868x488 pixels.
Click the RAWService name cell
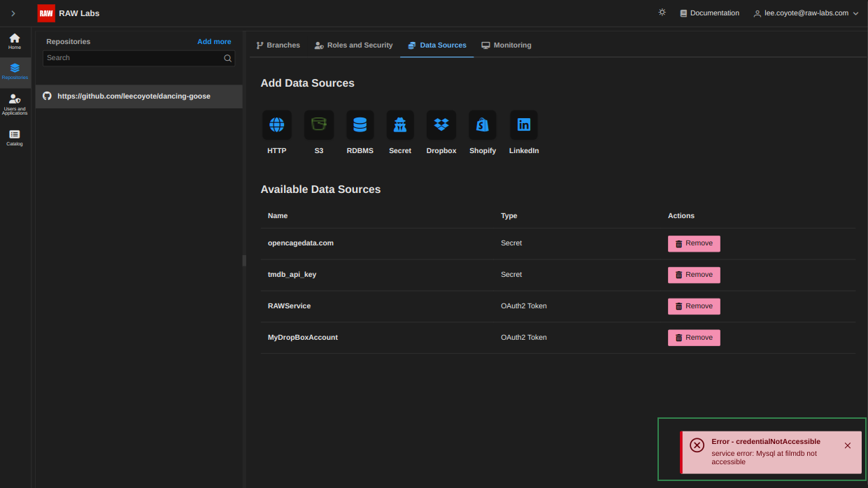point(290,306)
